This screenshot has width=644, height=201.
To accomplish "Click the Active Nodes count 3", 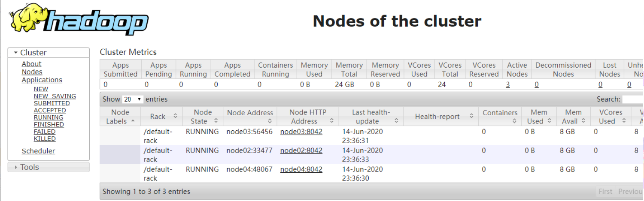I will point(508,84).
